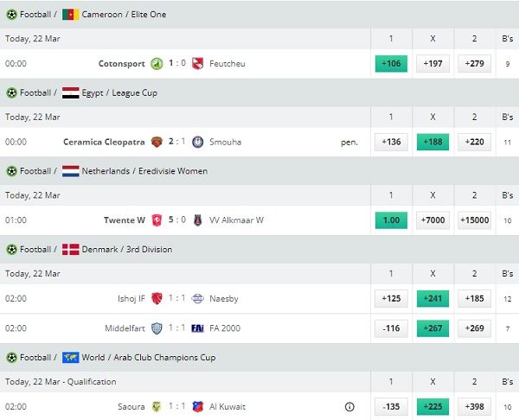The height and width of the screenshot is (420, 519).
Task: Click the FA 2000 club logo
Action: [x=197, y=328]
